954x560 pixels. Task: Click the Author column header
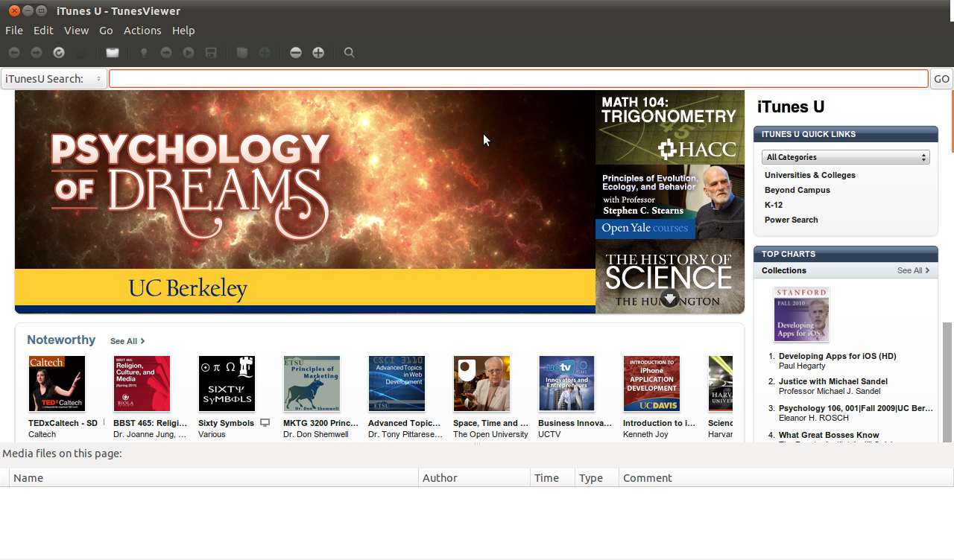click(x=475, y=478)
